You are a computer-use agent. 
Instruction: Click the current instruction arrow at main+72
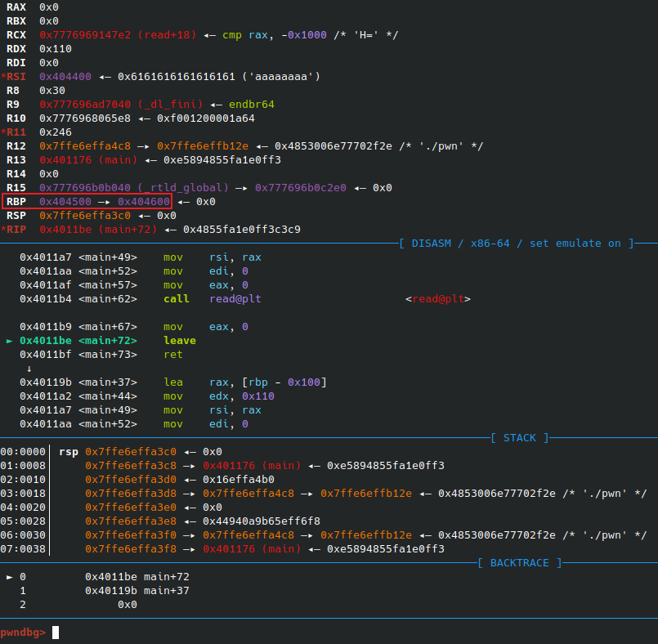[x=9, y=341]
